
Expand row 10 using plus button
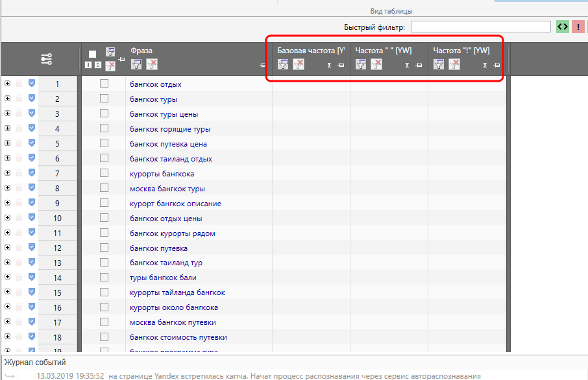tap(7, 218)
